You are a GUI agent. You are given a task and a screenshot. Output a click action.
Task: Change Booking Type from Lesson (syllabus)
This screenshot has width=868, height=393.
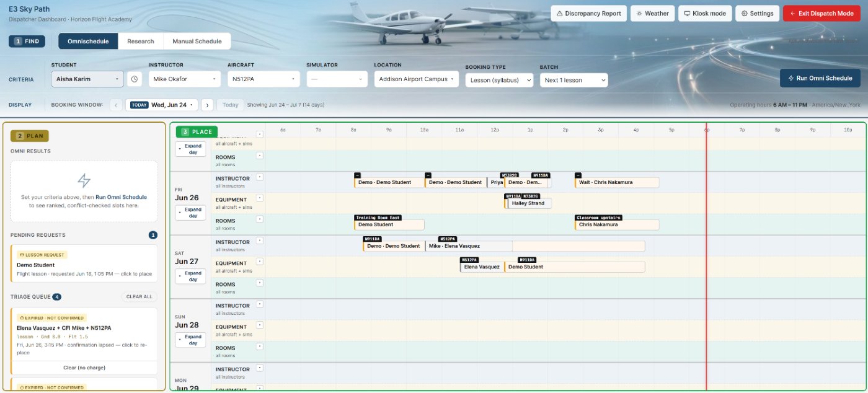pyautogui.click(x=499, y=81)
